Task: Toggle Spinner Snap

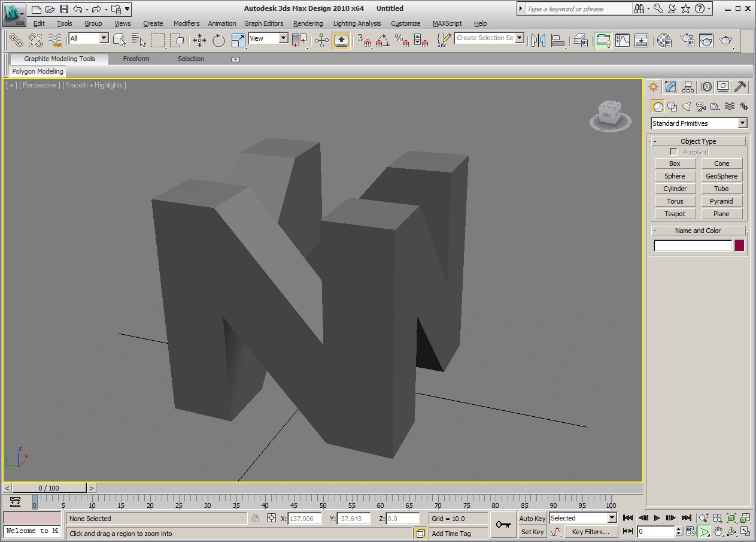Action: tap(421, 40)
